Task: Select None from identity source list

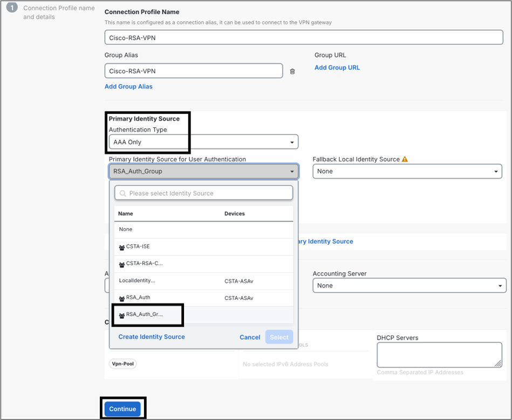Action: [126, 230]
